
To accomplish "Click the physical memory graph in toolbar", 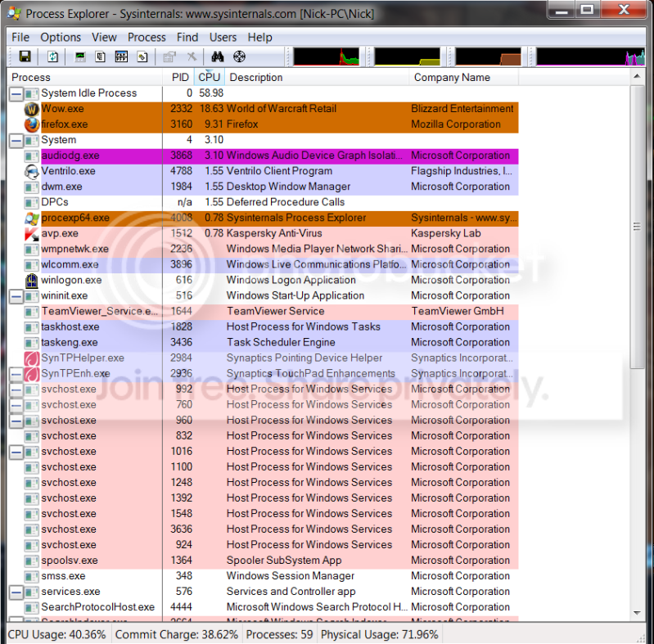I will point(488,56).
